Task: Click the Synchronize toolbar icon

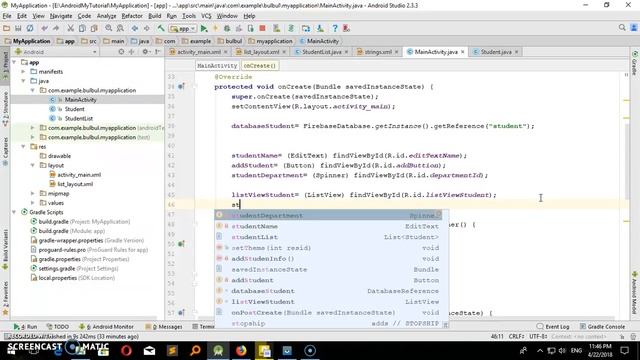Action: 30,28
